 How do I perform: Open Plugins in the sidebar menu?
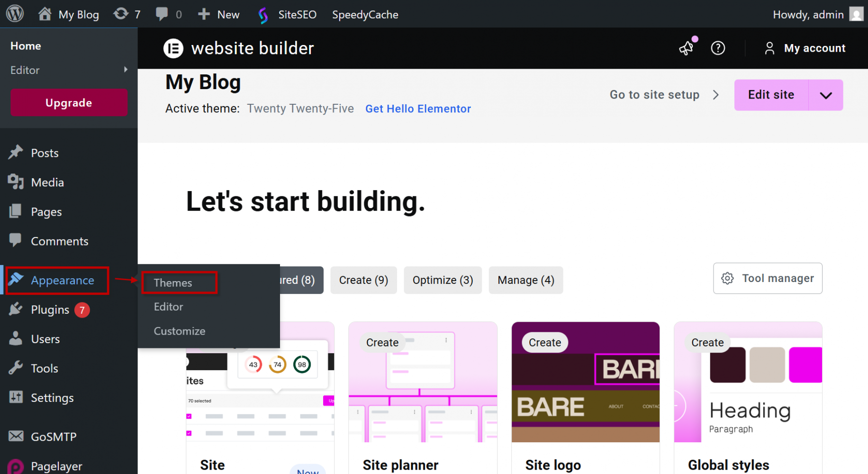(50, 310)
